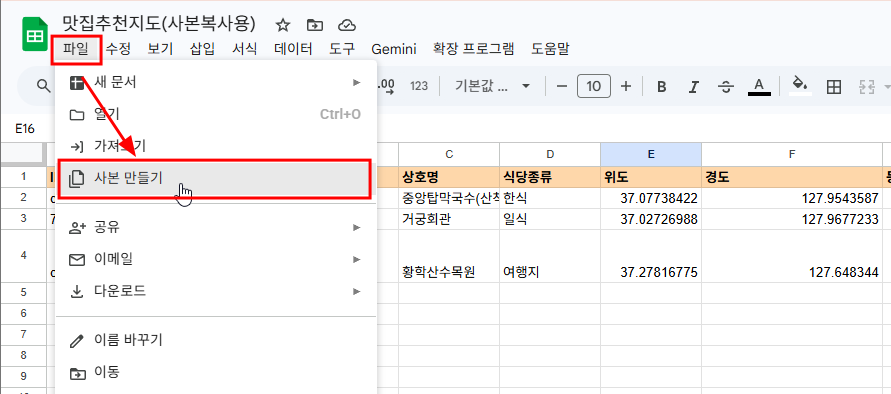Select column D header

tap(550, 154)
